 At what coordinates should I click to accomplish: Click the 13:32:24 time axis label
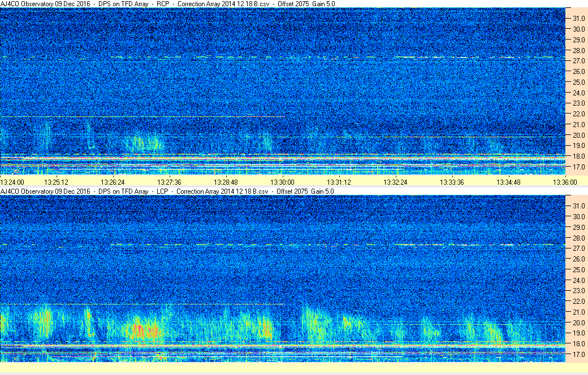(x=395, y=182)
